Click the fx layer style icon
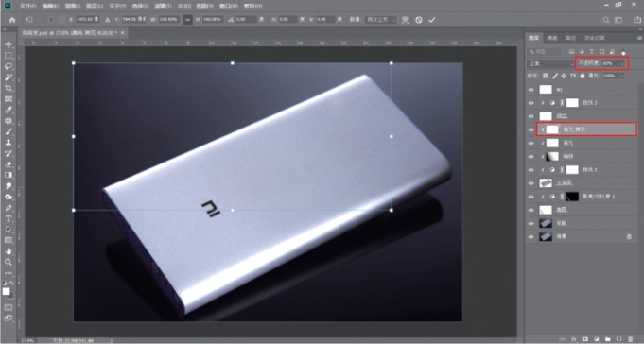 coord(574,339)
